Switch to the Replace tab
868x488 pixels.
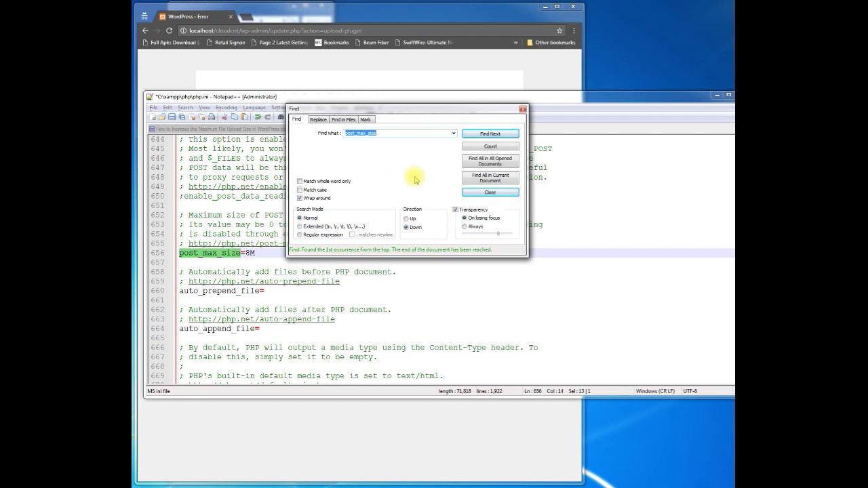coord(318,119)
